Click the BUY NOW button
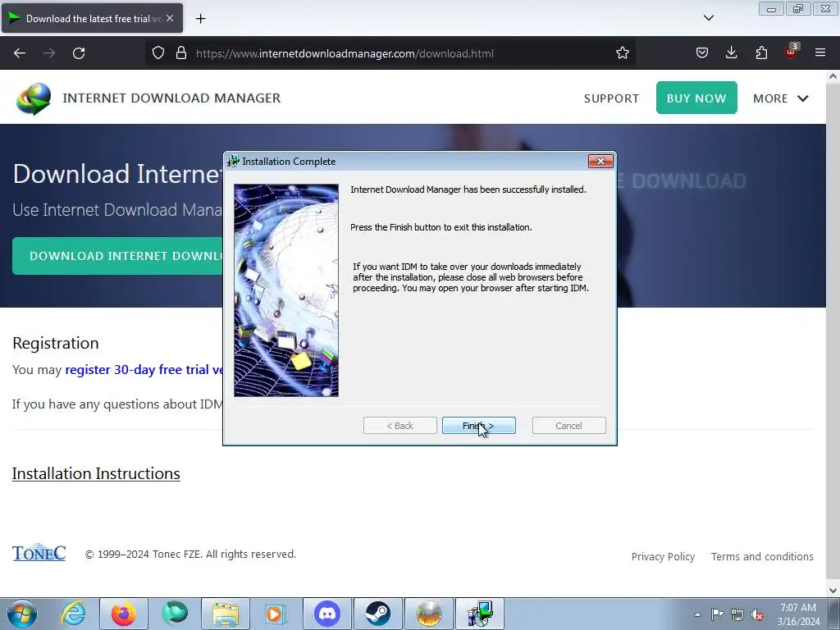The height and width of the screenshot is (630, 840). [696, 98]
